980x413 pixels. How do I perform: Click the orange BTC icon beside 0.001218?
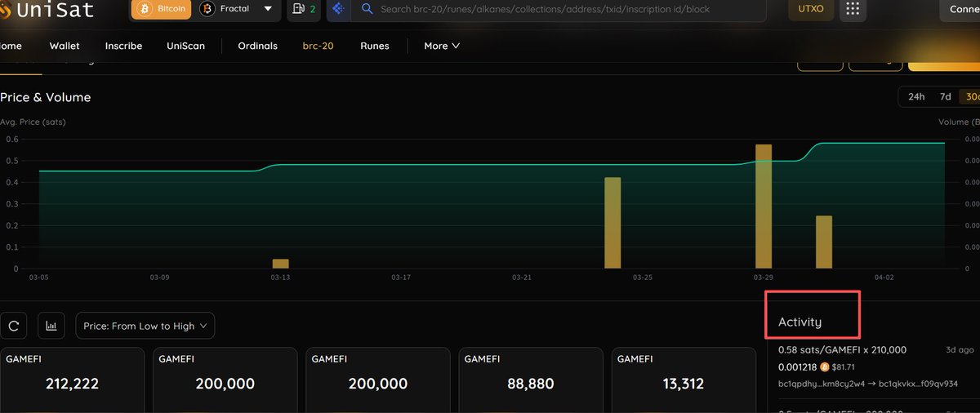coord(825,366)
